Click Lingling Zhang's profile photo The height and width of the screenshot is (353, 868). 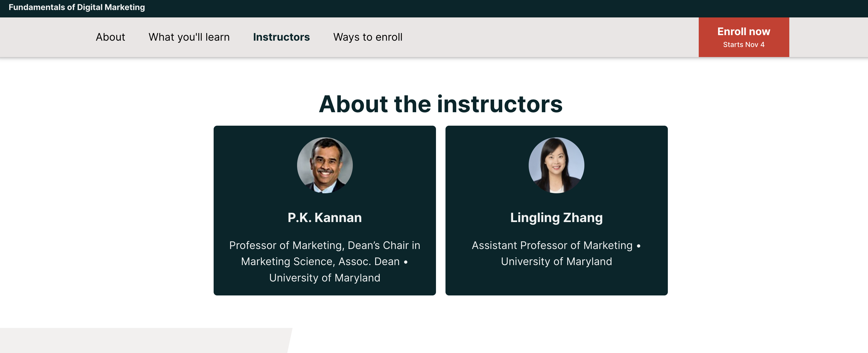click(x=556, y=165)
